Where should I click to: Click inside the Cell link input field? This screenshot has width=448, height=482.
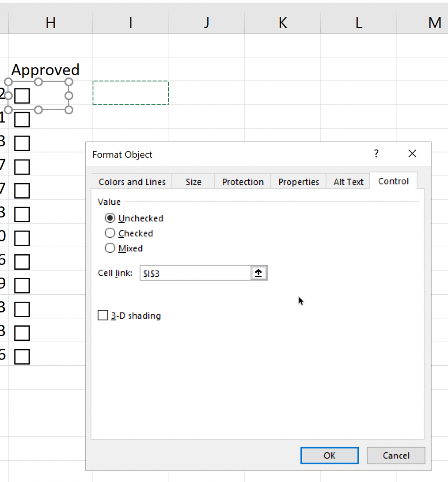coord(195,273)
